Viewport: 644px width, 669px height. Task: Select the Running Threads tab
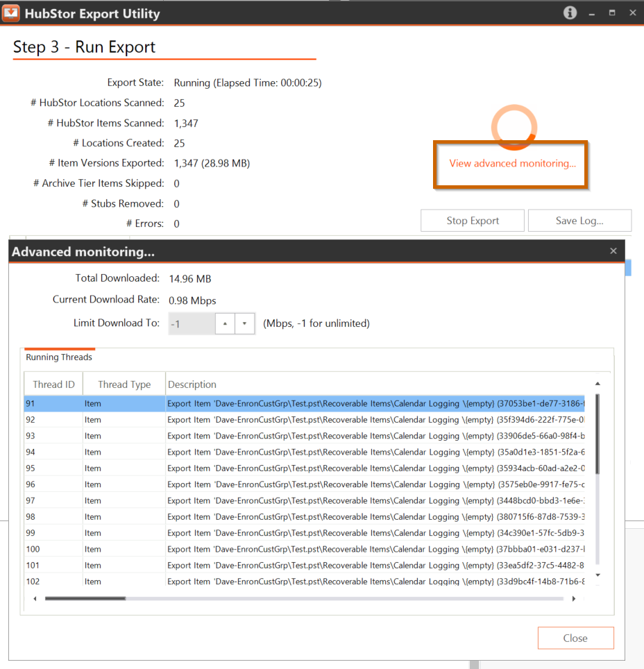pyautogui.click(x=59, y=357)
